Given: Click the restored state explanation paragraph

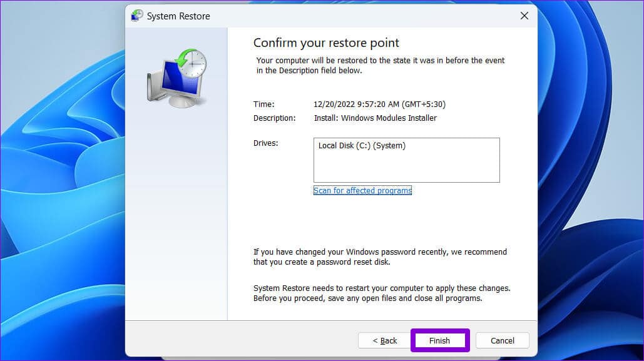Looking at the screenshot, I should pyautogui.click(x=381, y=65).
